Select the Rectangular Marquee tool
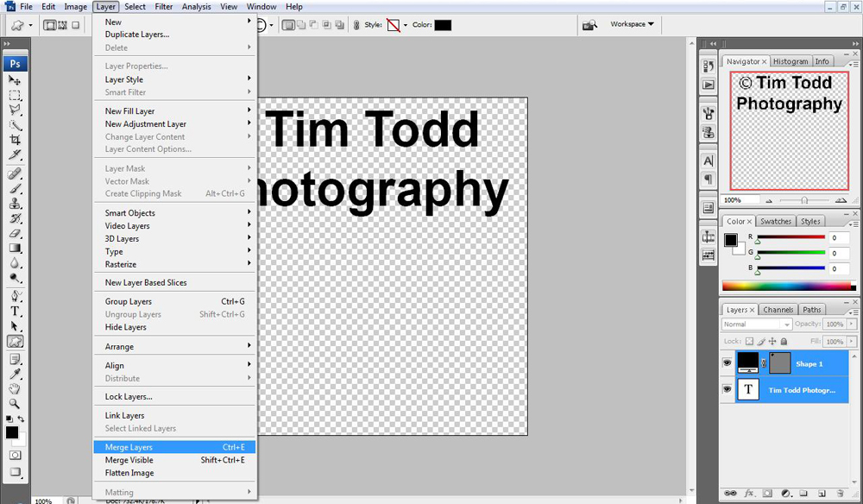The width and height of the screenshot is (863, 504). click(x=15, y=95)
